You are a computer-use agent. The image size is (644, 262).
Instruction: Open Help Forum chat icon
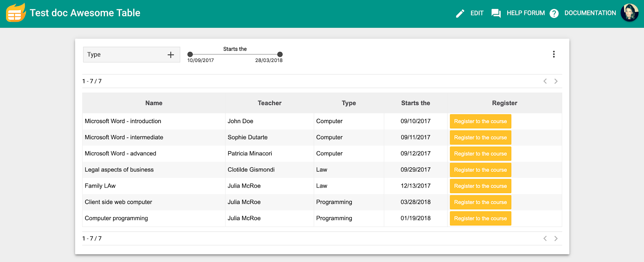click(496, 13)
